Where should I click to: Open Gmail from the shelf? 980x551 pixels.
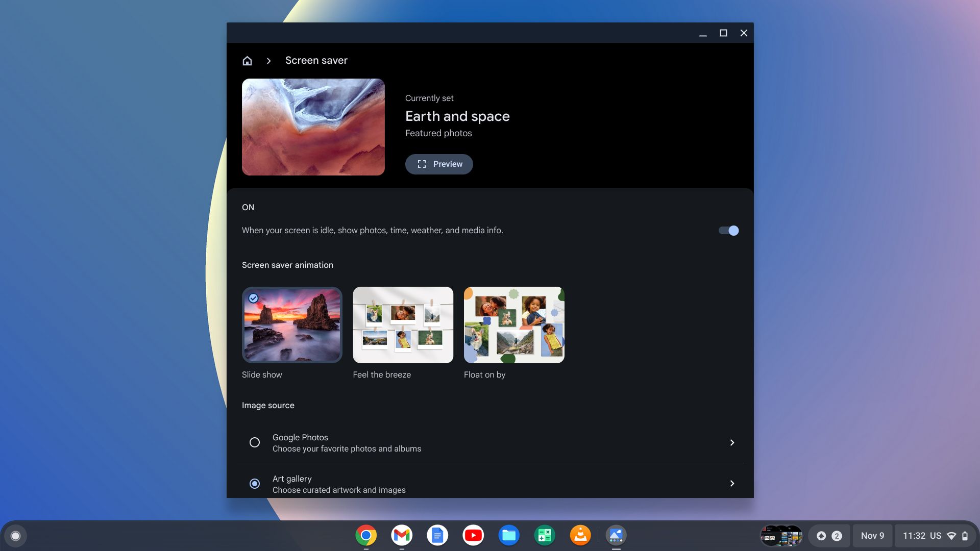401,535
